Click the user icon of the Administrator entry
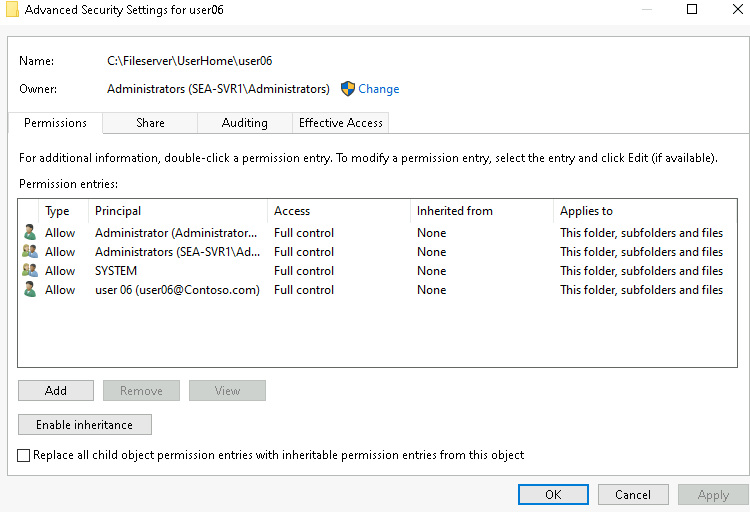 30,233
